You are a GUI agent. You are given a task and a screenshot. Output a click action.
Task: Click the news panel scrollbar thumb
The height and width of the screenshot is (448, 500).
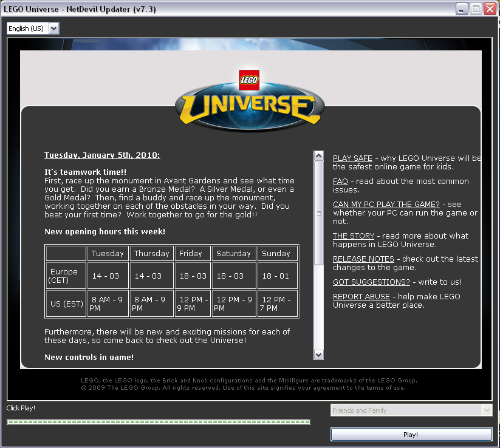coord(318,213)
